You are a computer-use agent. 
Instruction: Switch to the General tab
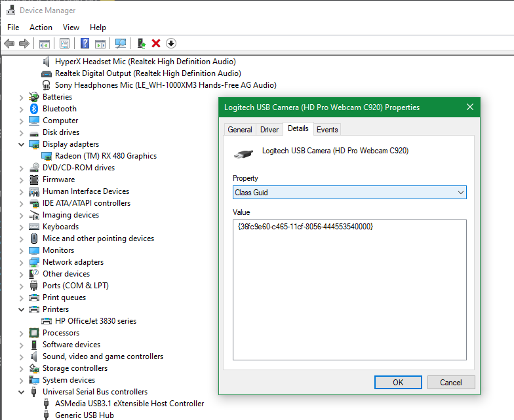(x=240, y=130)
